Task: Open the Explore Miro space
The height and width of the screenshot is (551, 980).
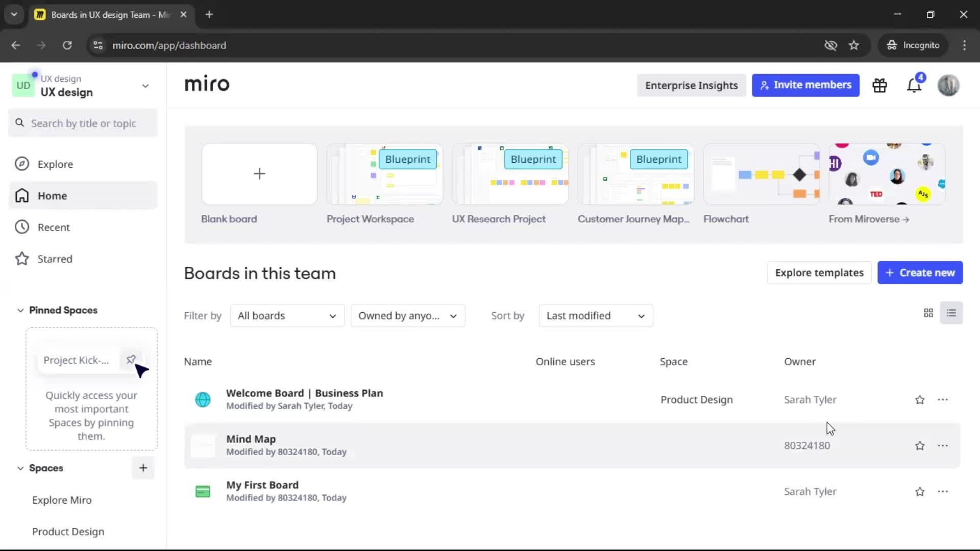Action: click(62, 500)
